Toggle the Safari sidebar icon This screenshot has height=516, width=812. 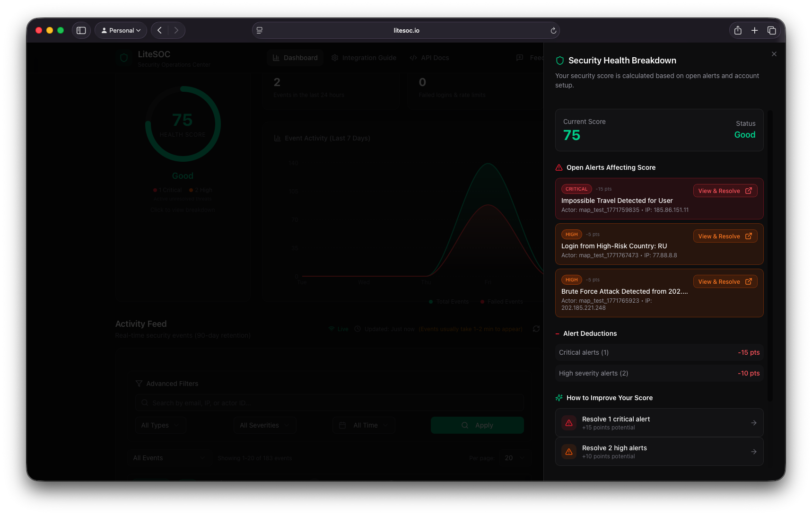pyautogui.click(x=81, y=30)
